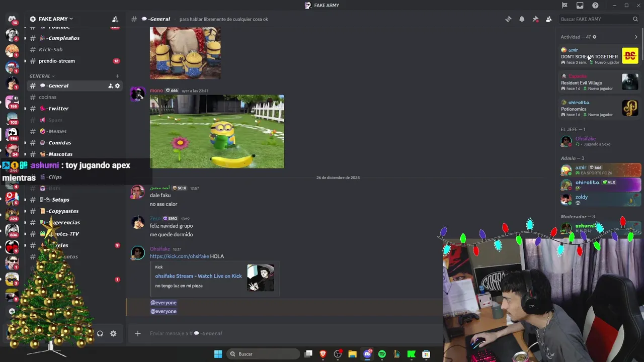644x362 pixels.
Task: Expand arrow beside prendio-stream channel
Action: (x=25, y=61)
